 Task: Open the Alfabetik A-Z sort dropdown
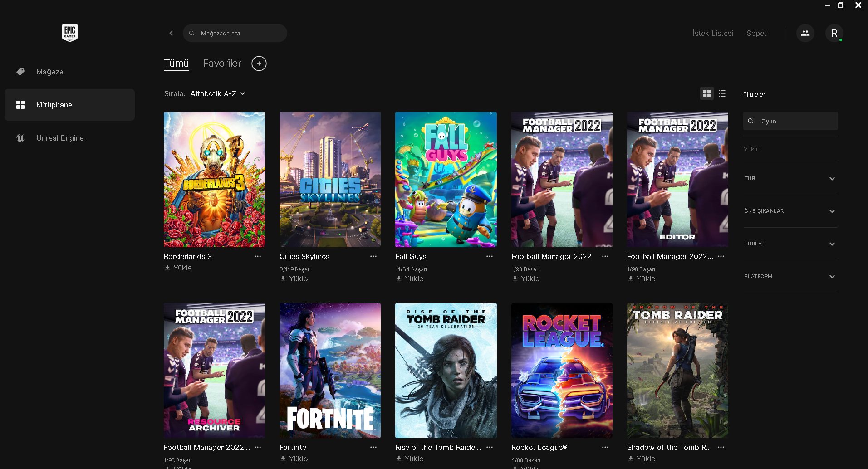point(218,93)
